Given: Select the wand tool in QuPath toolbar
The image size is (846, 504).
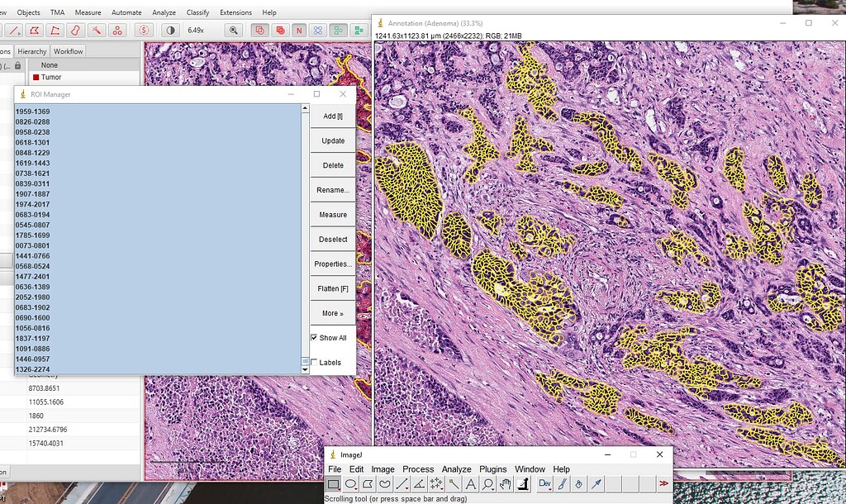Looking at the screenshot, I should (x=97, y=30).
